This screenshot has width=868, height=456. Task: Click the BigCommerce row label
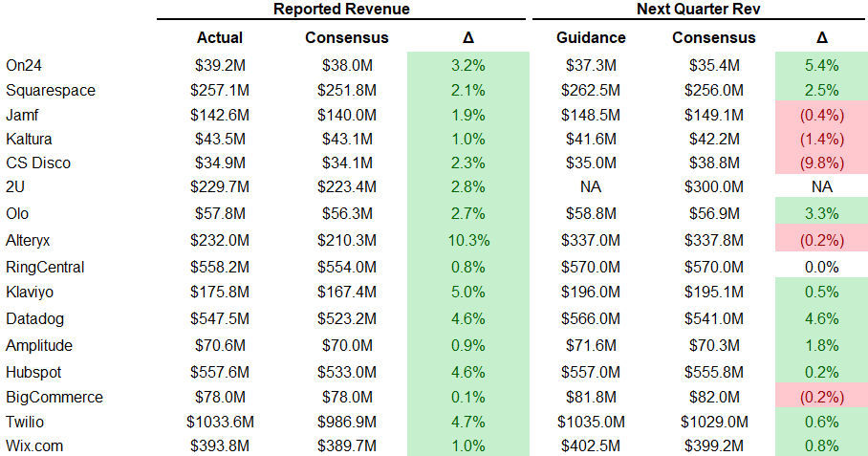click(54, 398)
